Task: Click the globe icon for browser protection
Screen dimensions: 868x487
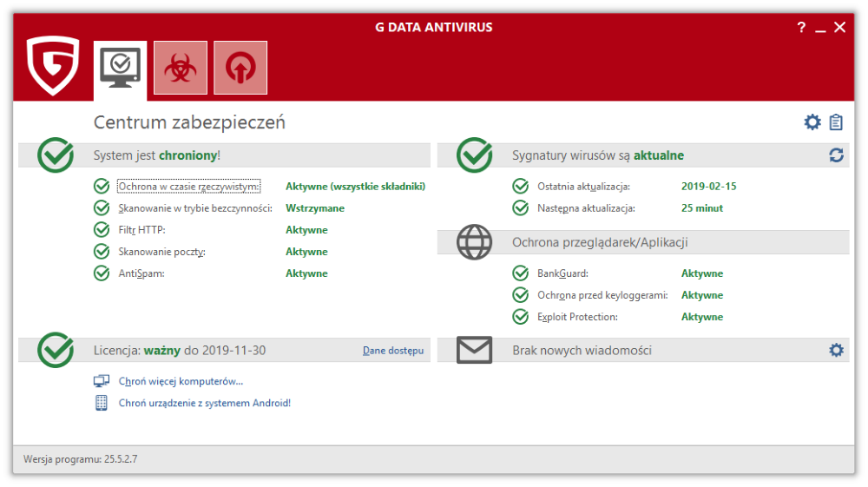Action: (475, 242)
